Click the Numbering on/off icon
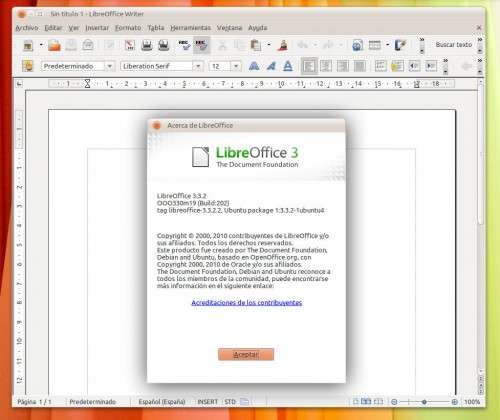Viewport: 500px width, 420px height. [x=381, y=66]
